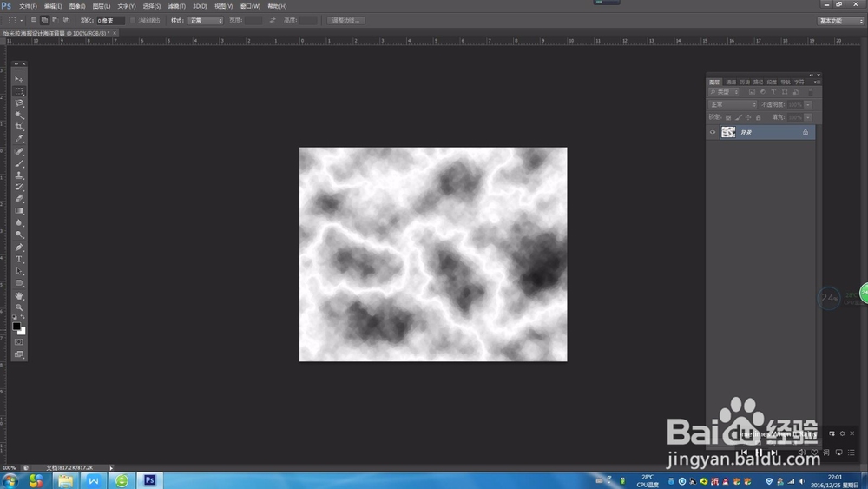Toggle layer filtering switch
Screen dimensions: 868x489
click(811, 92)
